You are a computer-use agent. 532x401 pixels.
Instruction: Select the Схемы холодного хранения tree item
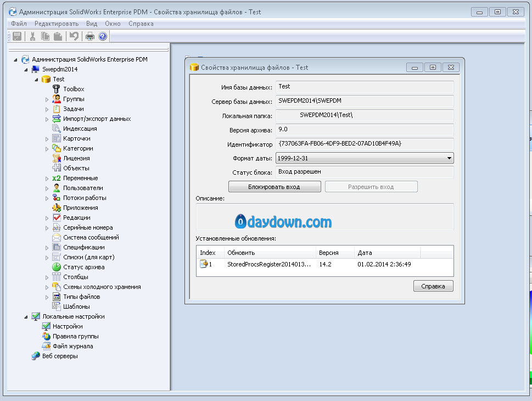[102, 287]
